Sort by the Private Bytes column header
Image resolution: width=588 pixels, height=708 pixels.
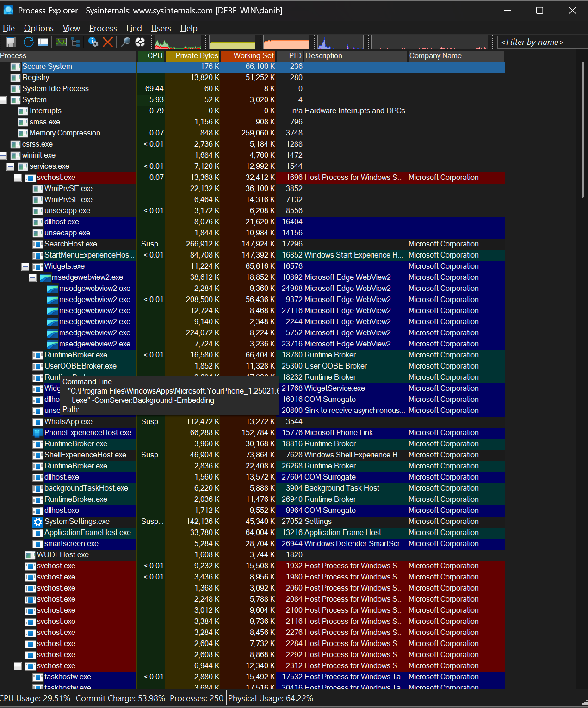tap(197, 56)
